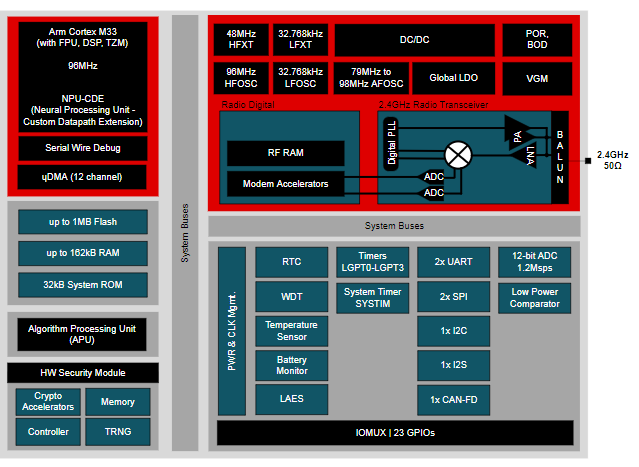Click the TRNG block

point(118,432)
